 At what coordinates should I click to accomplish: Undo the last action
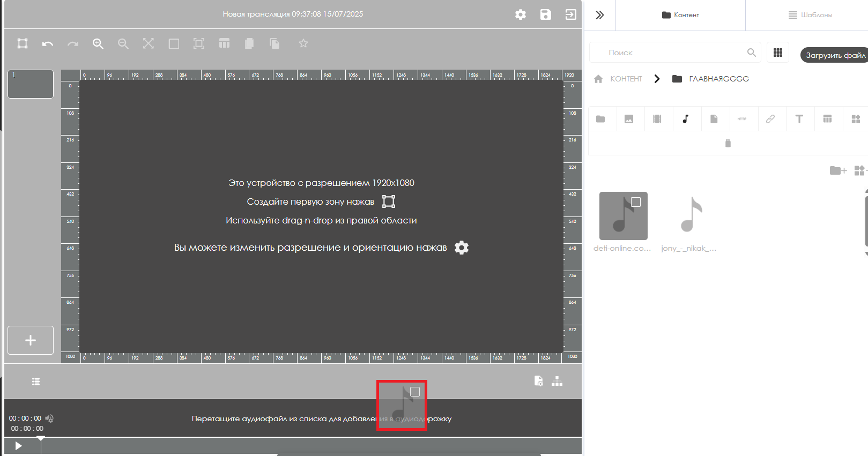pos(48,44)
